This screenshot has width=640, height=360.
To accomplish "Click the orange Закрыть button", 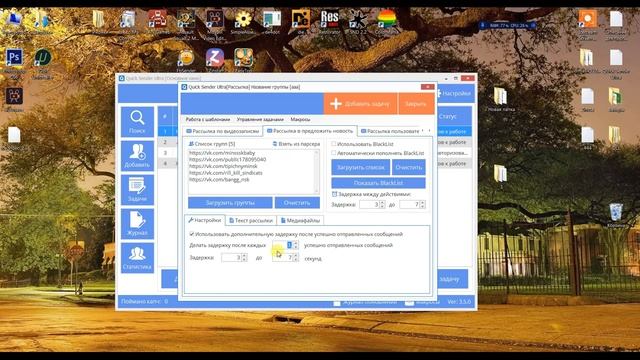I will point(416,104).
